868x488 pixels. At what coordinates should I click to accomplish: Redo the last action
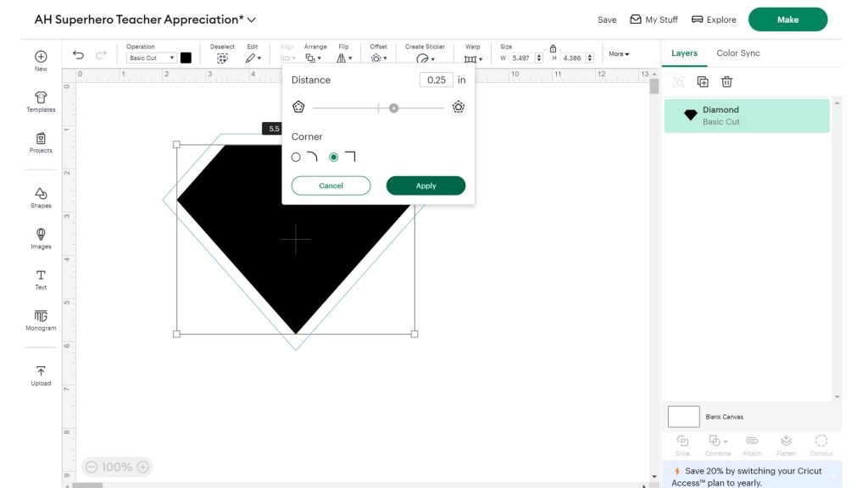[x=101, y=55]
